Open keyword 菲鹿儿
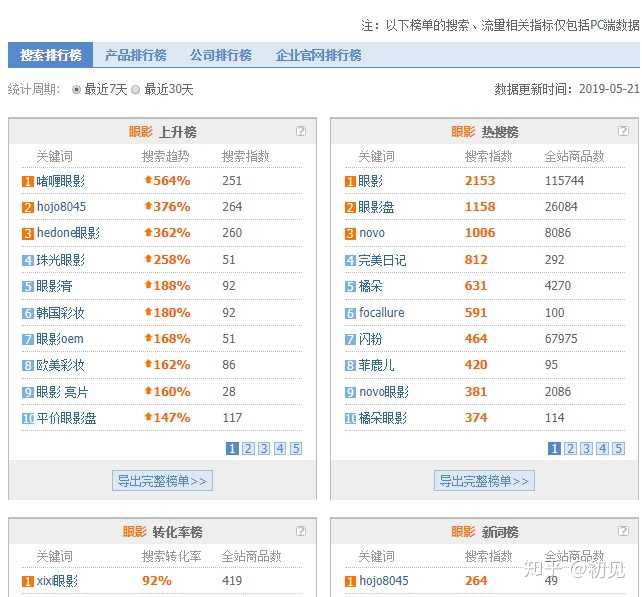The height and width of the screenshot is (597, 642). [376, 365]
